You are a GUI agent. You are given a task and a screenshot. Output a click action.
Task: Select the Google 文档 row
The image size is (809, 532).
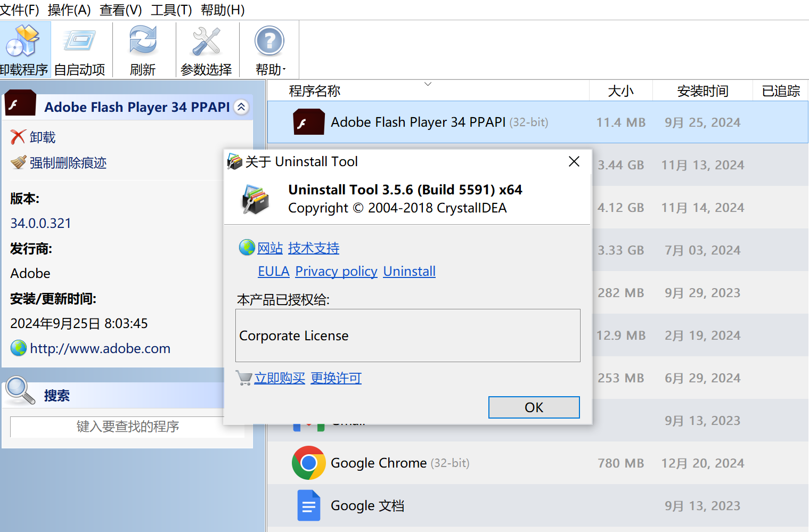538,505
